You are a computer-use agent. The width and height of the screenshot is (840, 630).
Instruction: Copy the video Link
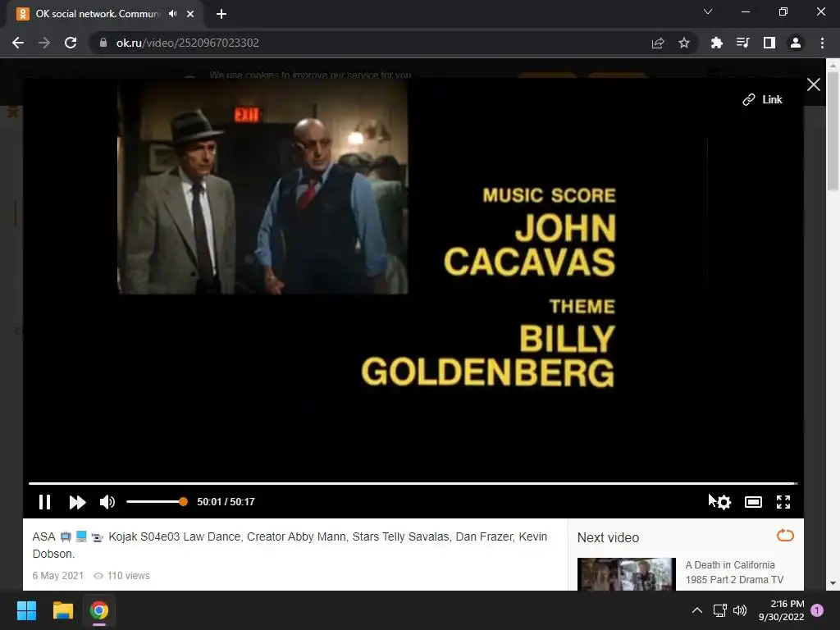pyautogui.click(x=762, y=99)
